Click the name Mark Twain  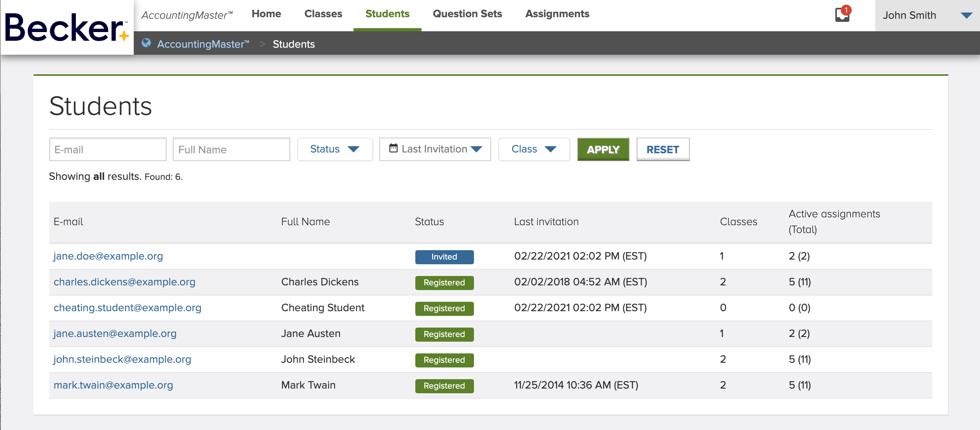point(308,385)
